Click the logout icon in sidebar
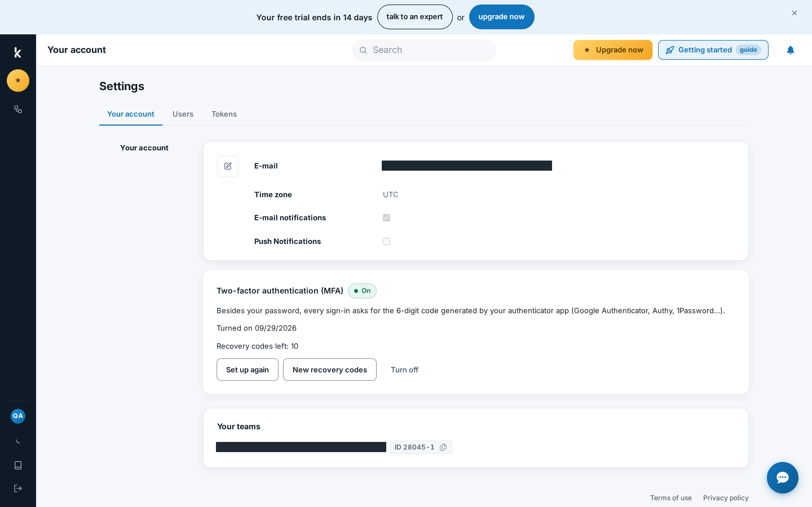 click(x=18, y=488)
